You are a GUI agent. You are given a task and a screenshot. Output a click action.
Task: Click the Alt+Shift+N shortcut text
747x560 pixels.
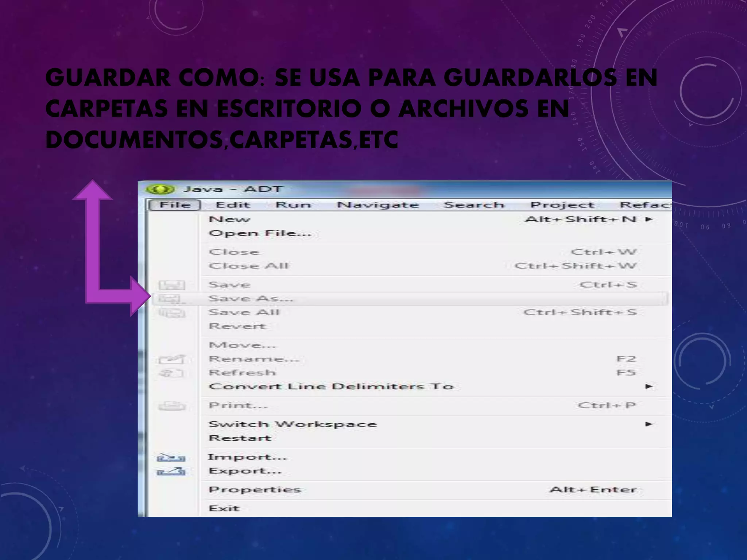coord(581,219)
